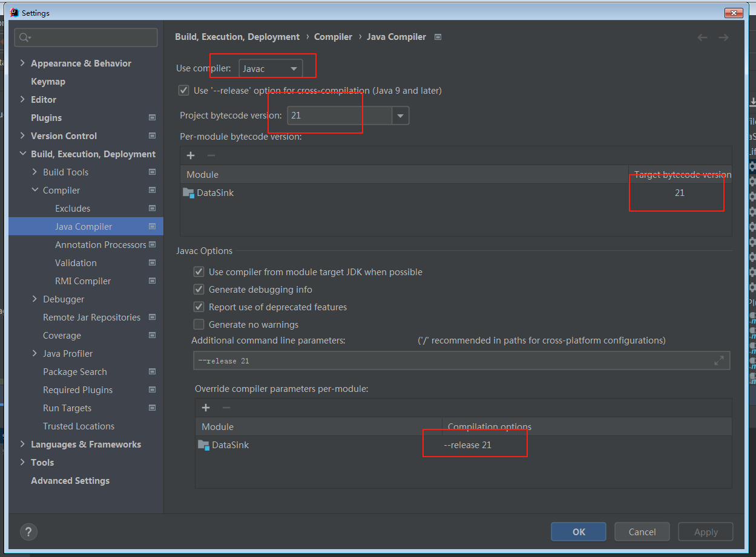The height and width of the screenshot is (557, 756).
Task: Select Annotation Processors in the tree
Action: tap(100, 244)
